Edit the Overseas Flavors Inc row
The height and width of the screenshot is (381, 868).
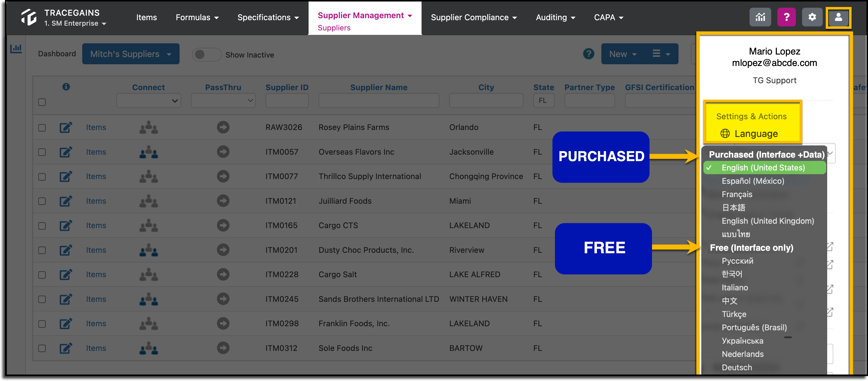pyautogui.click(x=66, y=152)
